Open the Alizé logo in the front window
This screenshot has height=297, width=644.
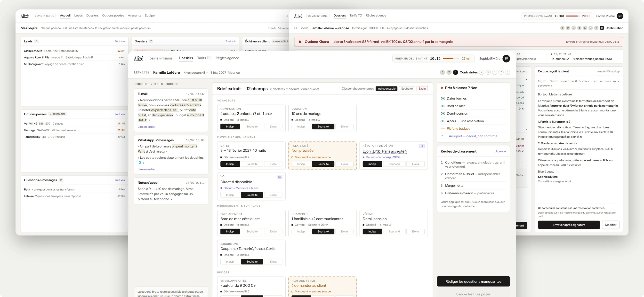coord(138,58)
